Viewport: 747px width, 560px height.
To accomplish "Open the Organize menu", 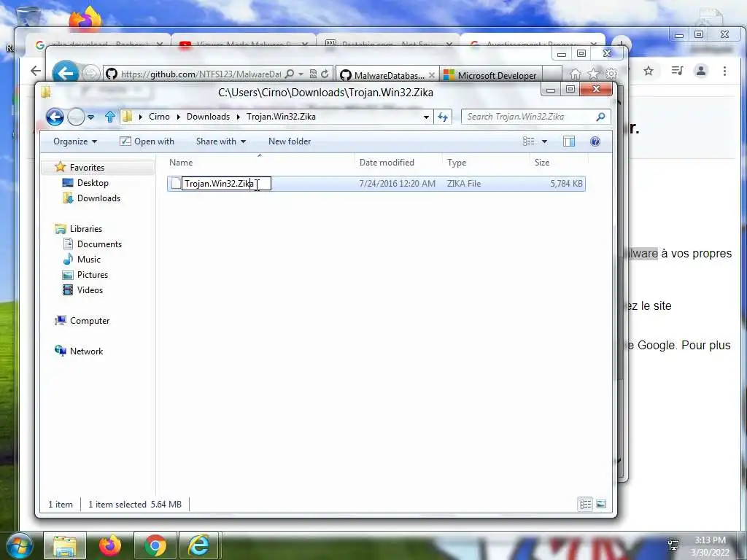I will [75, 141].
